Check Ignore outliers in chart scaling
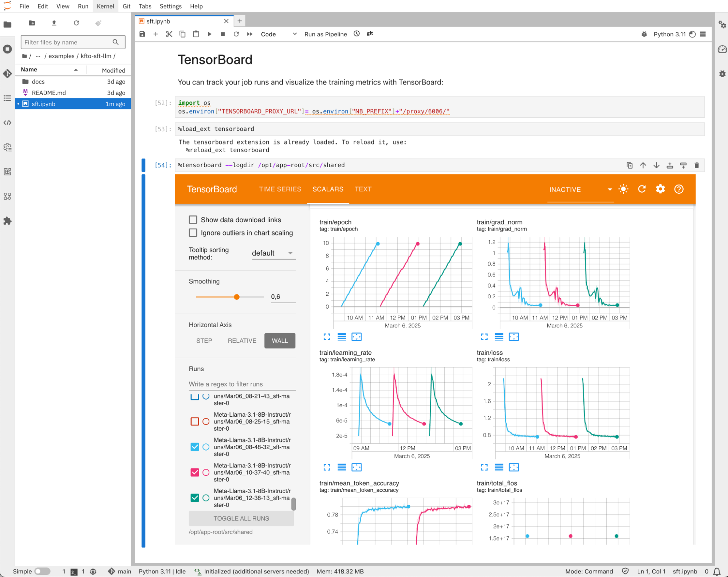Image resolution: width=728 pixels, height=577 pixels. [x=193, y=233]
